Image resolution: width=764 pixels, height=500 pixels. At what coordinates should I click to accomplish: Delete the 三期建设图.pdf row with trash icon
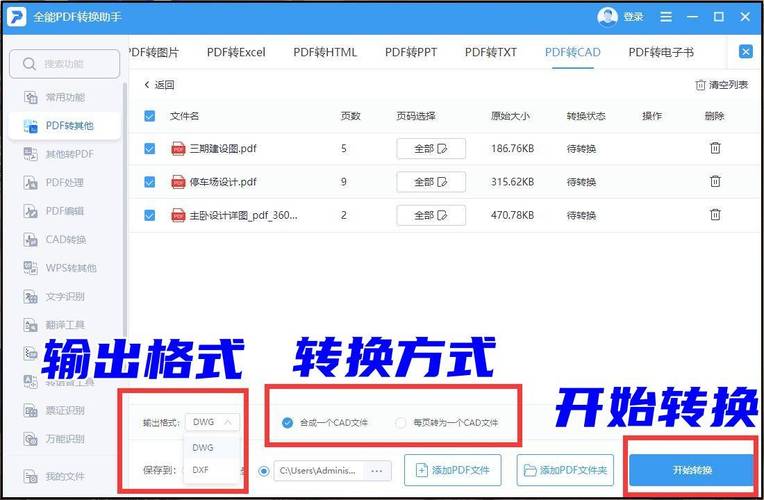coord(715,148)
